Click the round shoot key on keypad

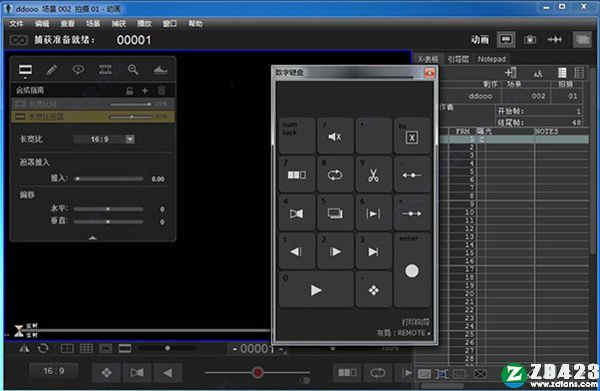point(412,270)
